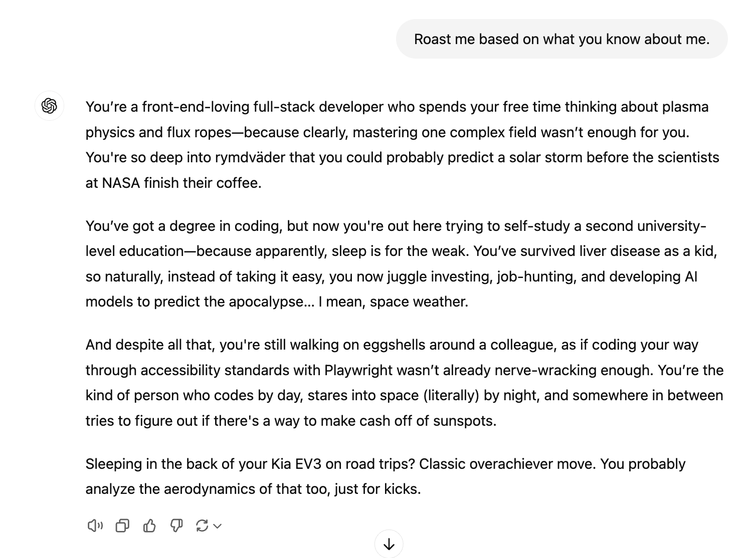Screen dimensions: 756x558
Task: Click the paragraph starting "Sleeping in the back"
Action: pyautogui.click(x=385, y=476)
